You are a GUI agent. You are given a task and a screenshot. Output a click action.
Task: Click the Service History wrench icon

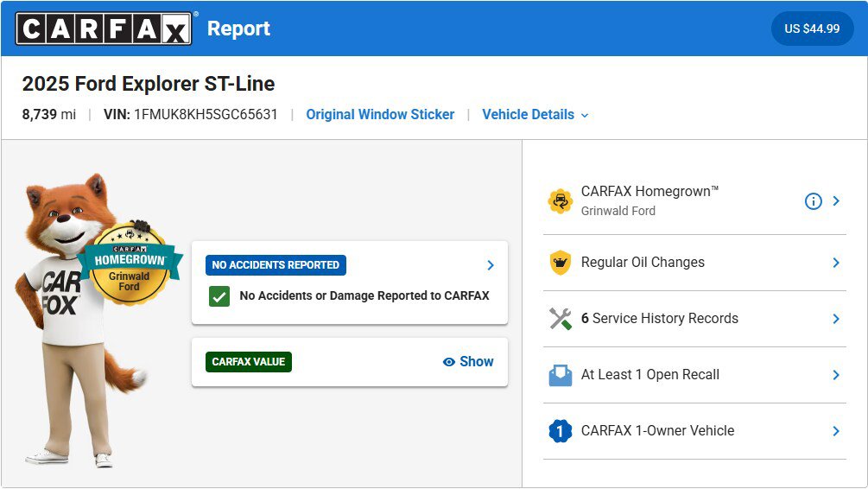[x=561, y=319]
